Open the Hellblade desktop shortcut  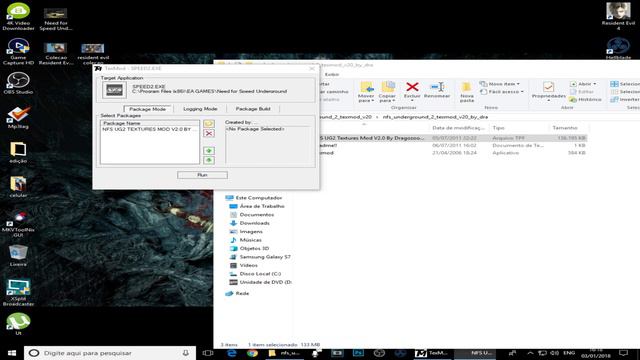coord(618,48)
